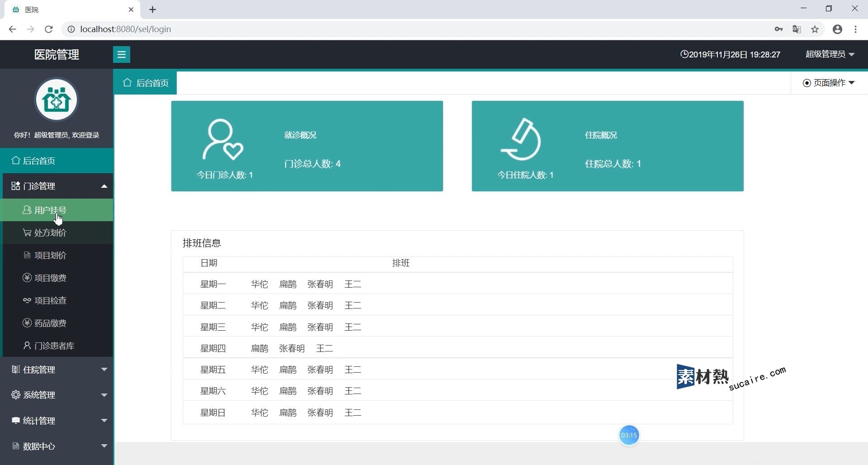Click the 项目划价 document icon
Screen dimensions: 868x465
coord(27,255)
